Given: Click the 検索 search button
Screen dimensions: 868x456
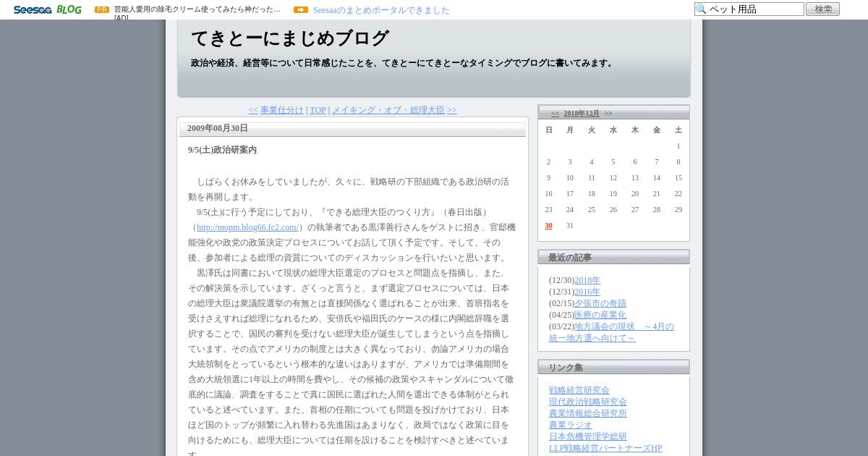Looking at the screenshot, I should point(822,9).
